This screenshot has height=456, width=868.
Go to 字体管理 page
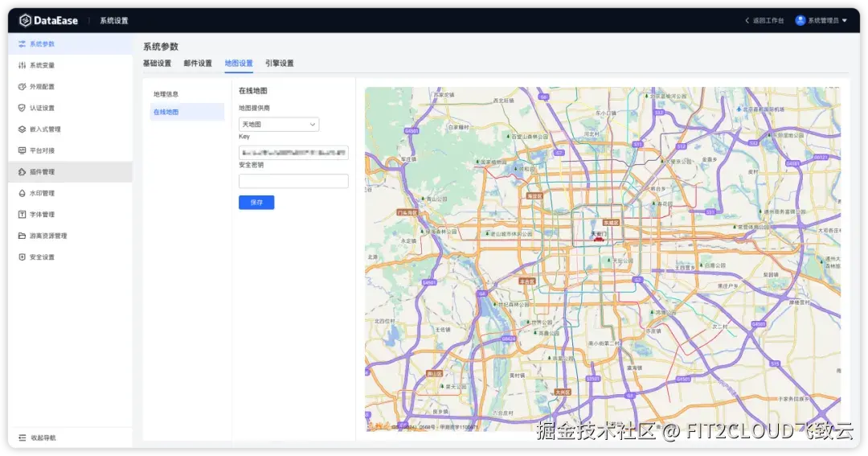coord(70,215)
